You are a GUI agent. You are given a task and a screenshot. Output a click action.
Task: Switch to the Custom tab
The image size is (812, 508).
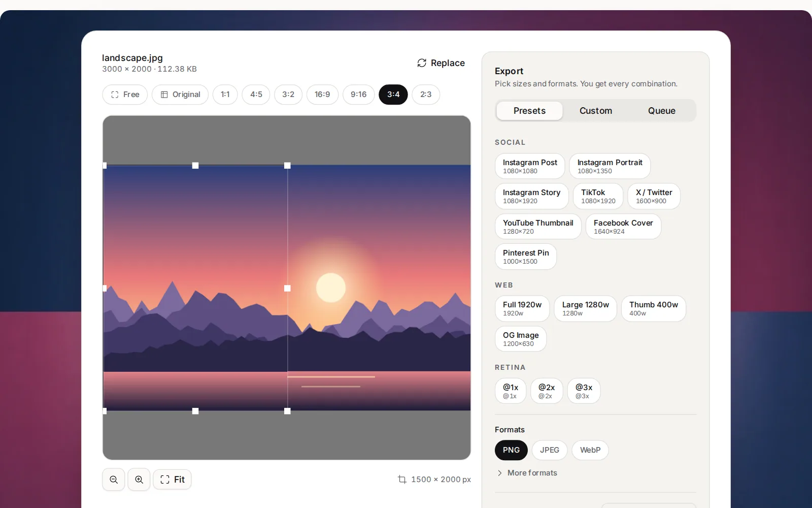point(596,111)
